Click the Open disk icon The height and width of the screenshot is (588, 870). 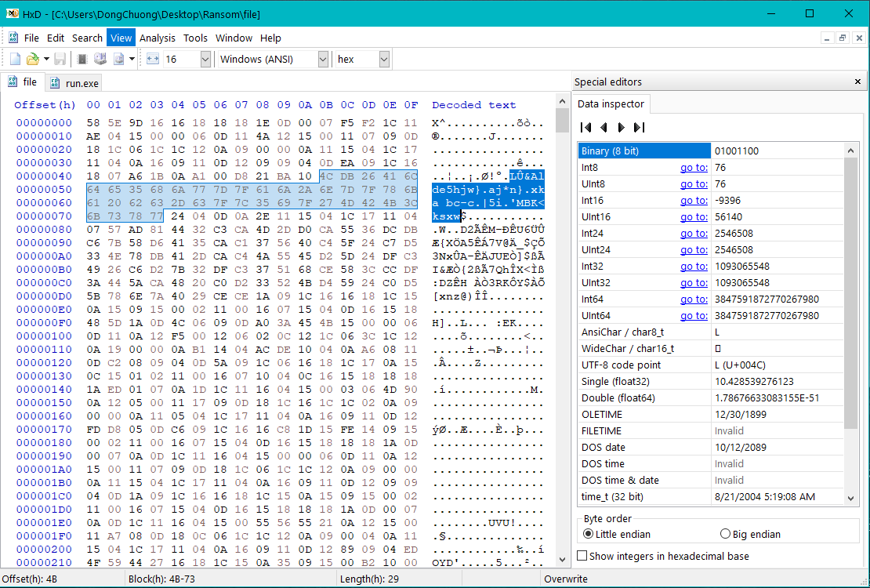pyautogui.click(x=100, y=59)
